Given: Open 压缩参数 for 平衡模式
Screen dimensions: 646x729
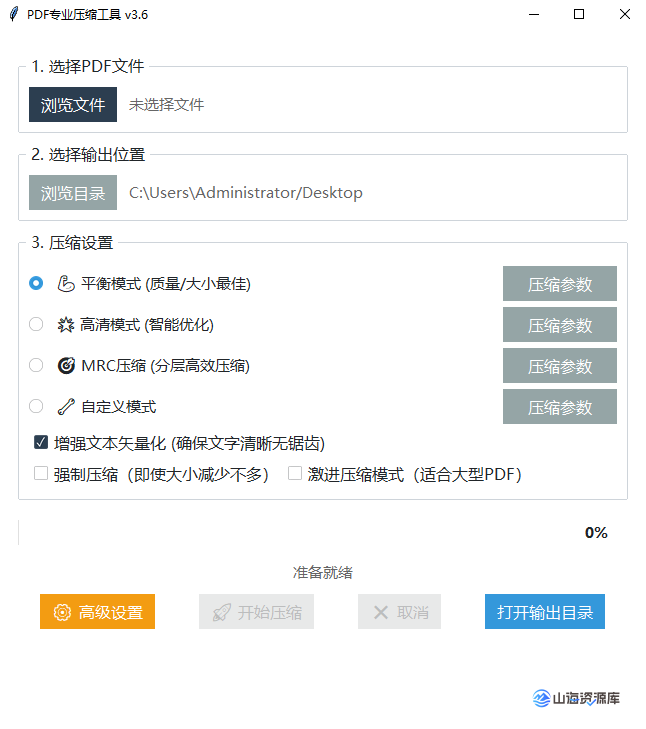Looking at the screenshot, I should (x=559, y=284).
